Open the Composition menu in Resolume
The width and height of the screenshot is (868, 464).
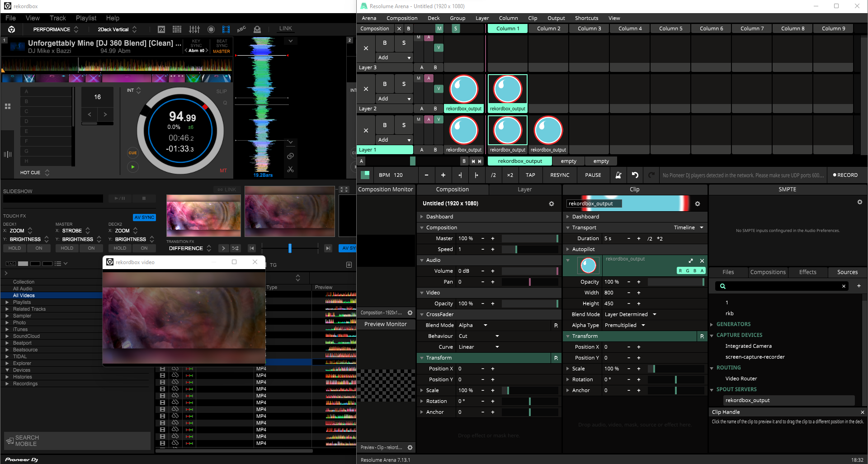pyautogui.click(x=401, y=18)
